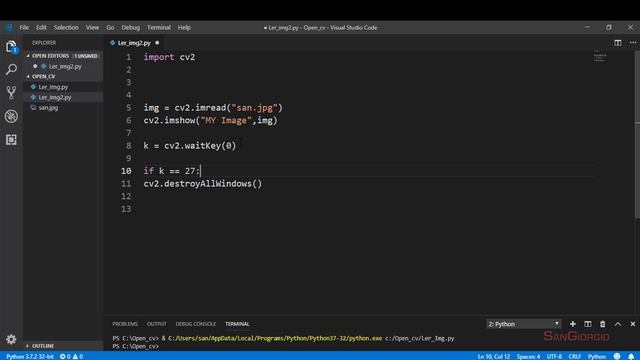This screenshot has width=640, height=360.
Task: Close the terminal panel
Action: (633, 324)
